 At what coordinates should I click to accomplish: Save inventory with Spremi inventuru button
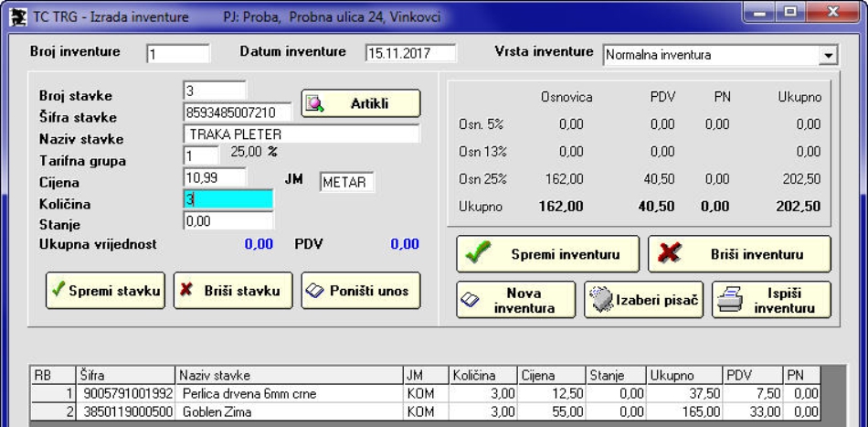pos(546,254)
